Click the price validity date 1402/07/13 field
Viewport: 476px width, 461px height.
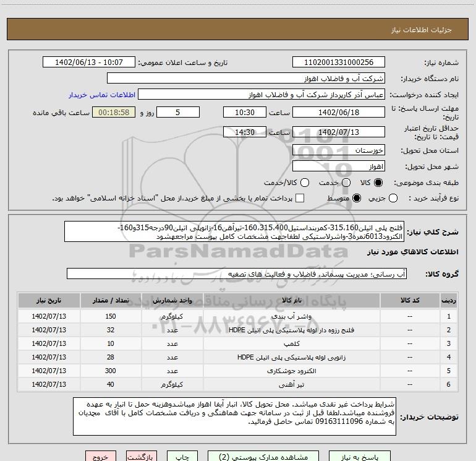(339, 132)
